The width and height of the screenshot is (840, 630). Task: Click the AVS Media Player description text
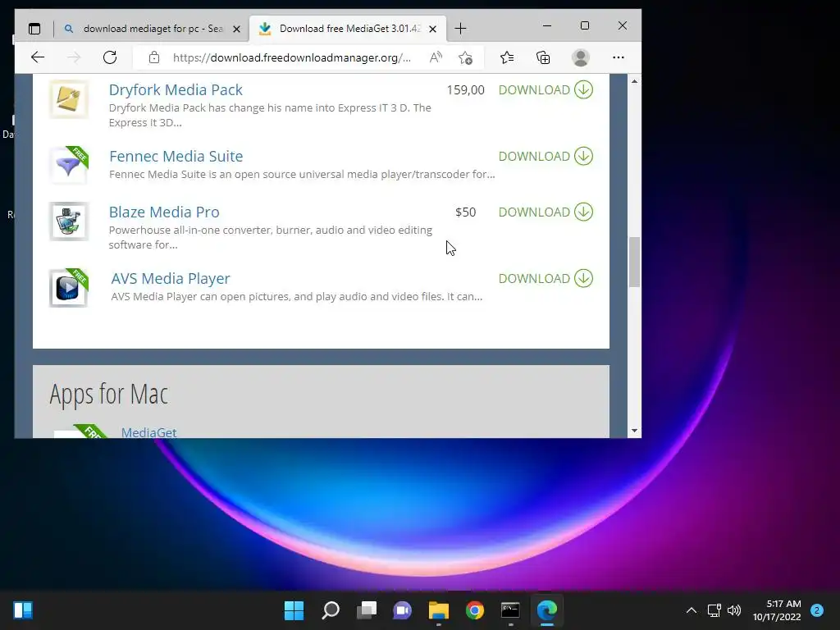point(297,296)
